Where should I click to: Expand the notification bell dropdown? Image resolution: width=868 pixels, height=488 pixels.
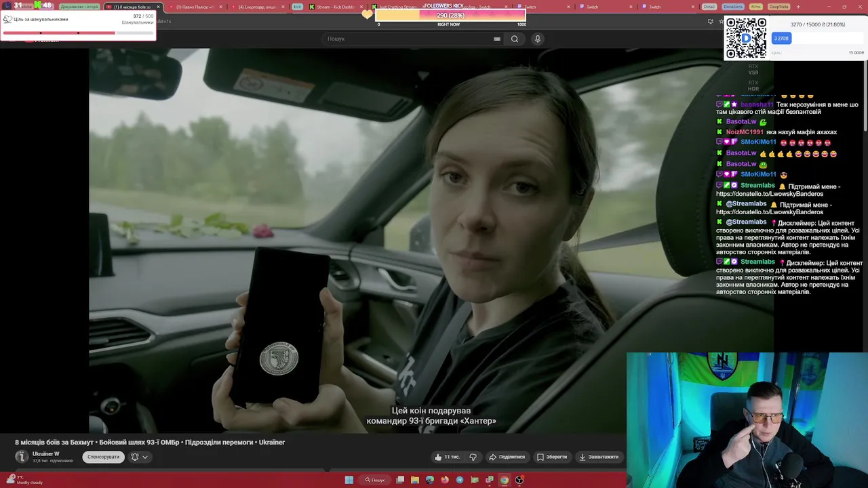pos(139,457)
